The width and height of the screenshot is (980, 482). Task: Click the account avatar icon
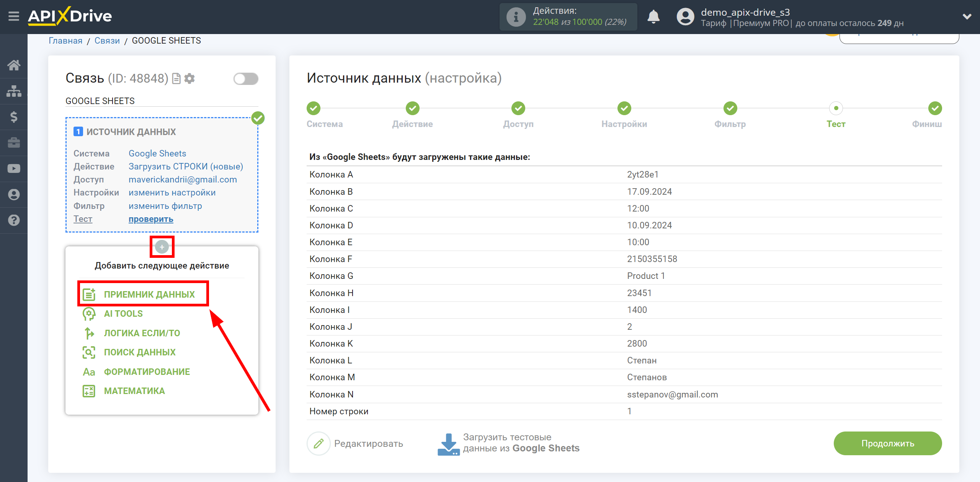coord(685,16)
